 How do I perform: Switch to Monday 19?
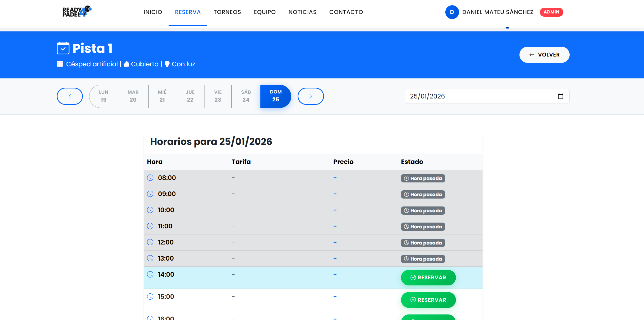pos(103,96)
